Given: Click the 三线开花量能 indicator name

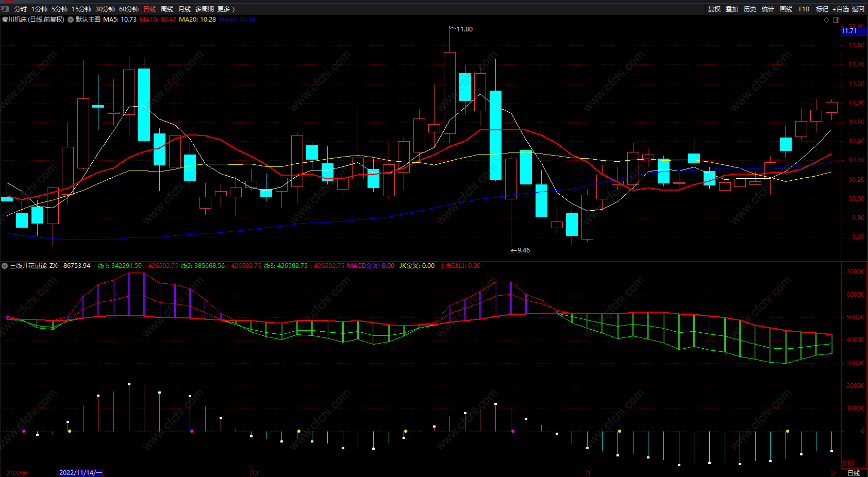Looking at the screenshot, I should (28, 266).
